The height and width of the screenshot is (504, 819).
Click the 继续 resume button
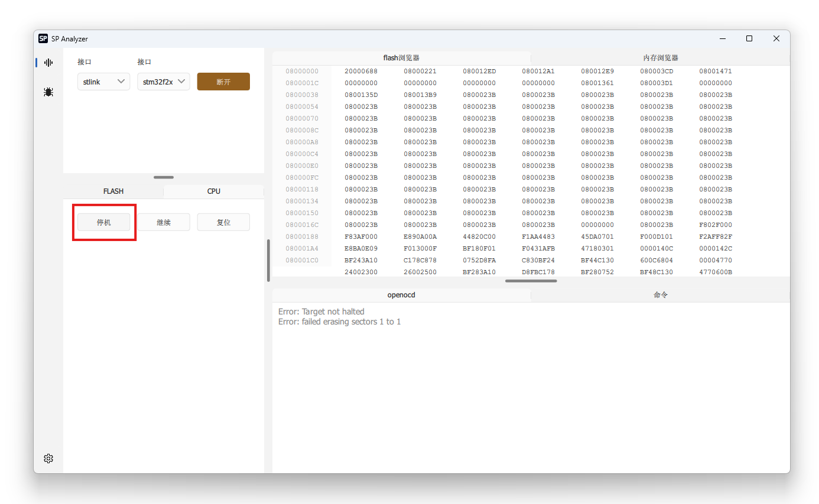(164, 222)
